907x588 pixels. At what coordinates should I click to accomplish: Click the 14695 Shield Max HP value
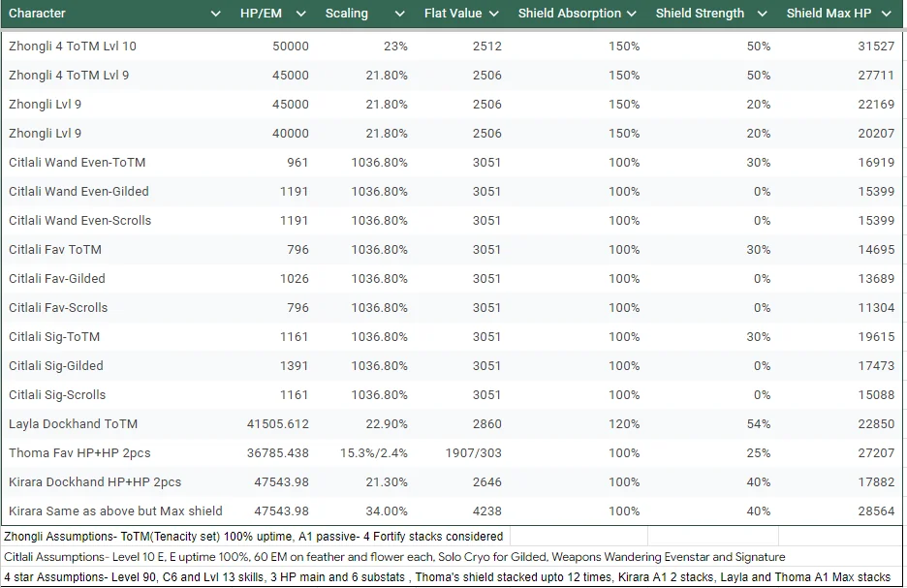pos(876,249)
